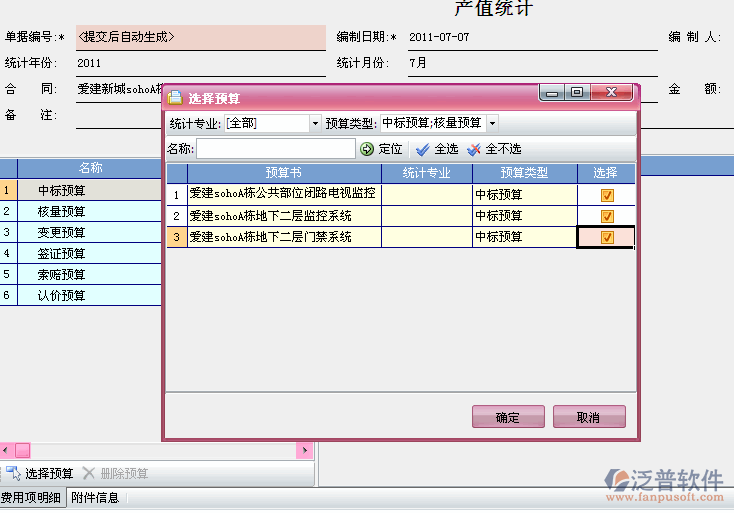This screenshot has width=734, height=513.
Task: Click the 选择预算 dialog title icon
Action: click(x=175, y=98)
